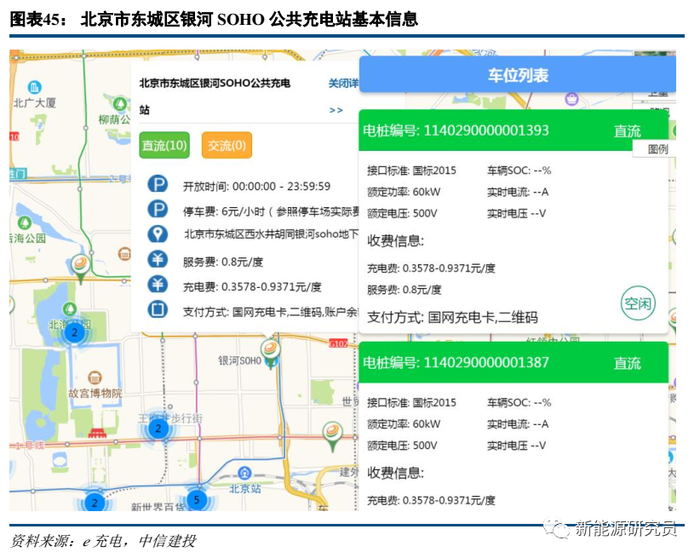Click the yen icon beside 服务费 0.8元/度

pyautogui.click(x=158, y=259)
